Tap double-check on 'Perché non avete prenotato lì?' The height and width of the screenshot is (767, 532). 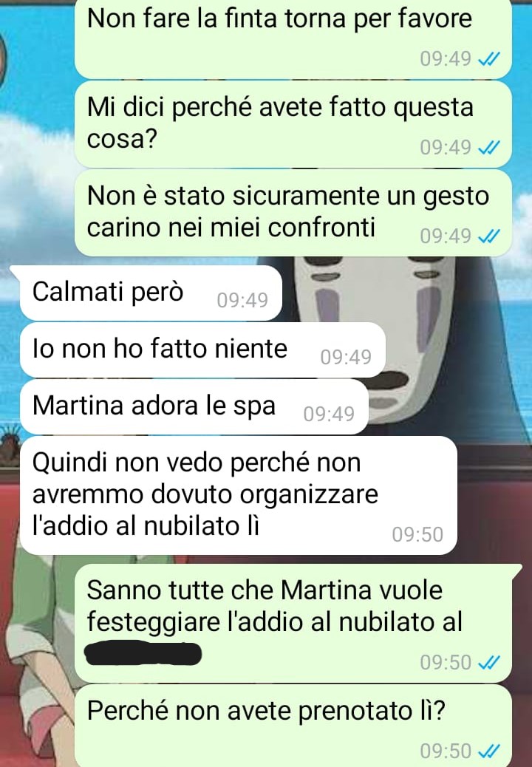point(488,750)
